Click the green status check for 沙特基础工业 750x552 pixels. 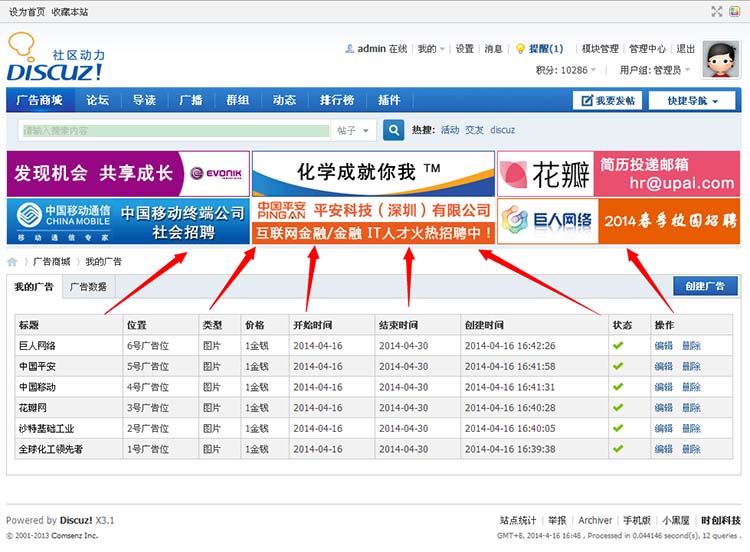[618, 428]
